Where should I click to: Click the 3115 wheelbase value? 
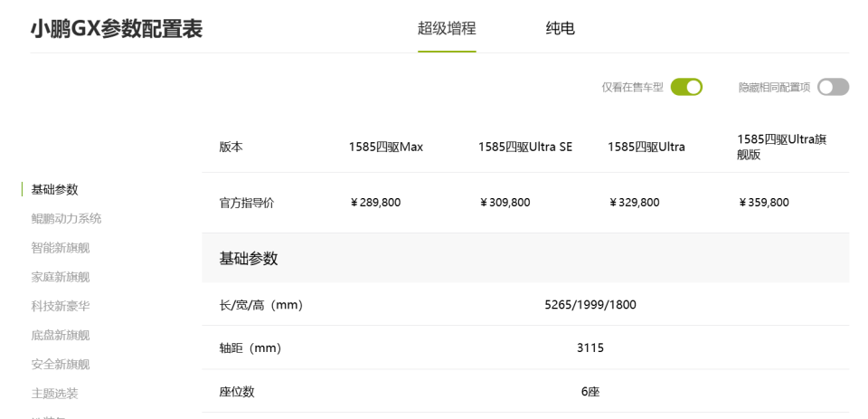[x=590, y=348]
